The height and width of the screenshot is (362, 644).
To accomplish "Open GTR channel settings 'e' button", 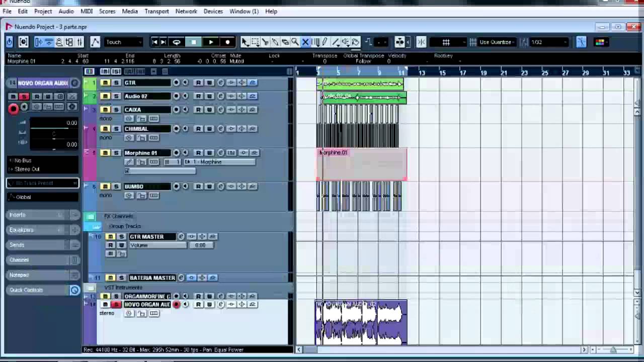I will 220,82.
